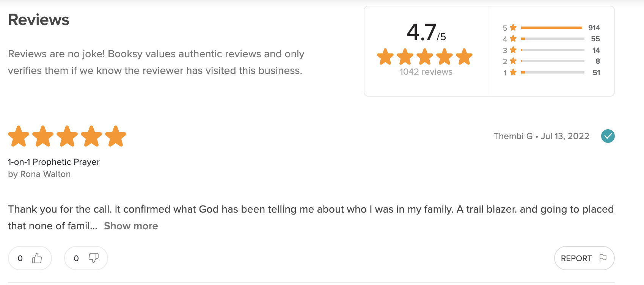Click the 1042 reviews count text
The width and height of the screenshot is (644, 285).
426,72
